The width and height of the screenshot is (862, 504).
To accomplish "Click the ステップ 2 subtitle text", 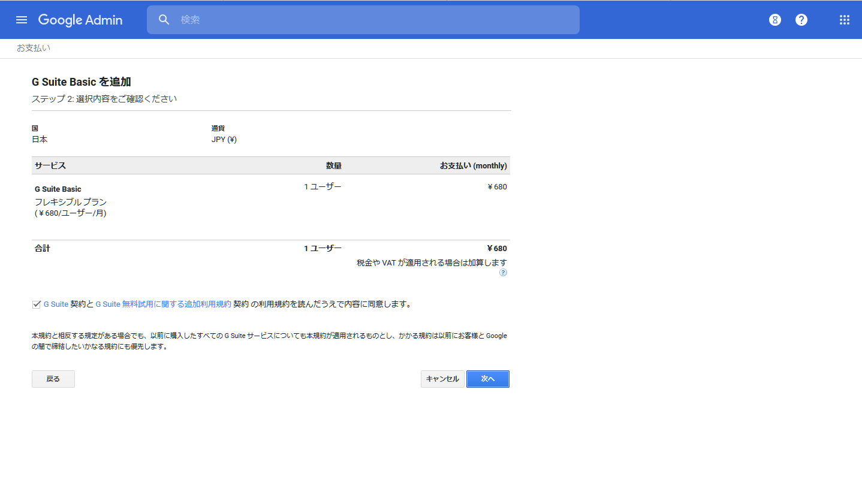I will (x=104, y=99).
